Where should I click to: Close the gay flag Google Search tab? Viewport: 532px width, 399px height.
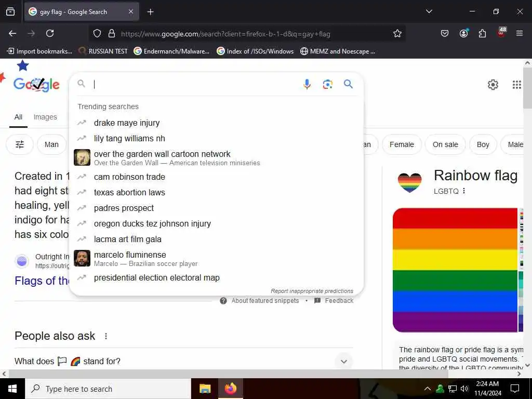[131, 11]
